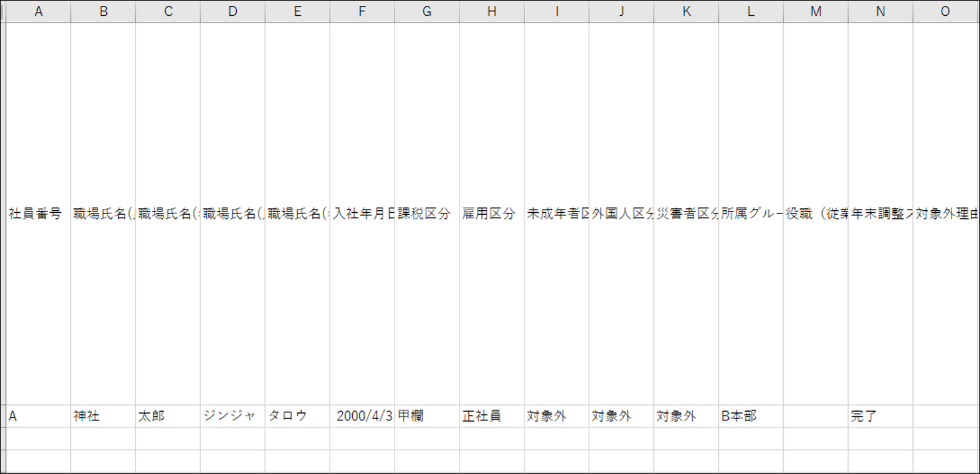Click the 対象外理由 header cell

[x=946, y=213]
